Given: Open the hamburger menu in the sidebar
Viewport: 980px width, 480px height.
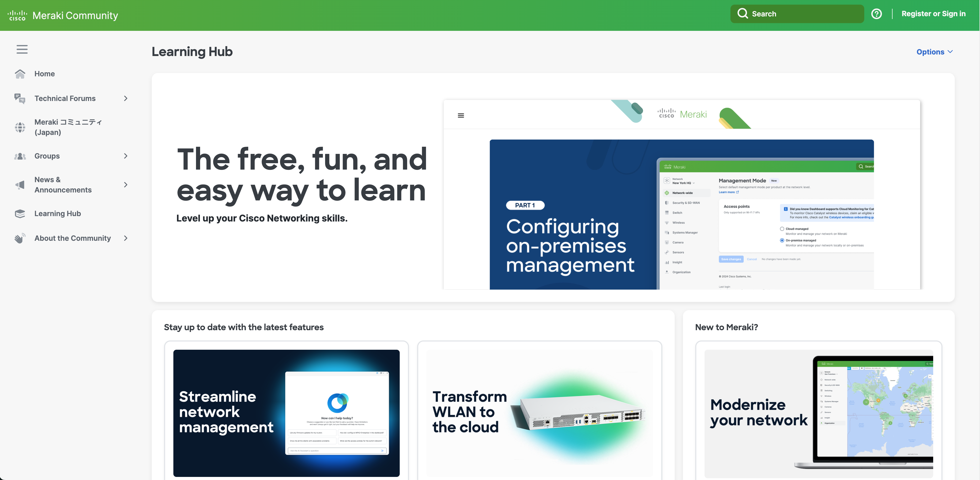Looking at the screenshot, I should pyautogui.click(x=22, y=49).
